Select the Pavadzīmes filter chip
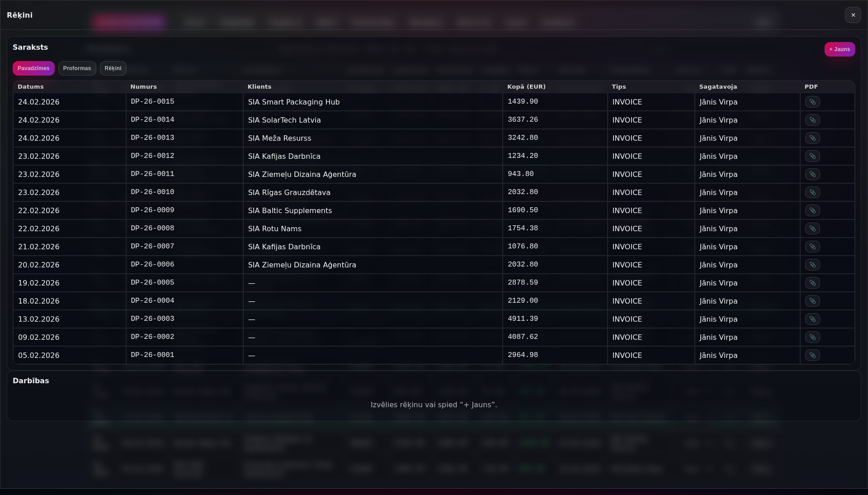The image size is (868, 495). pos(33,68)
